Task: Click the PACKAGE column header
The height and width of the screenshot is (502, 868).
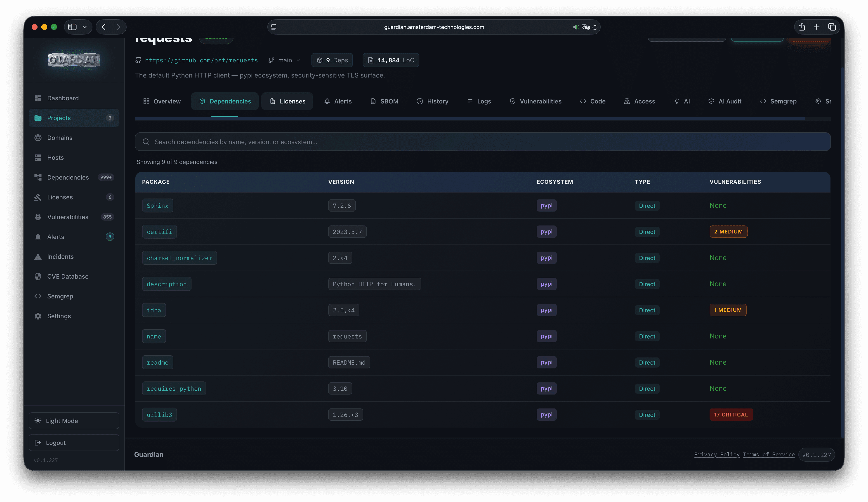Action: (156, 182)
